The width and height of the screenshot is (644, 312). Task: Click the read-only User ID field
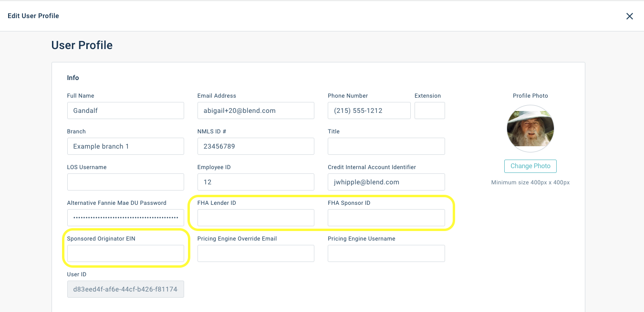point(125,289)
